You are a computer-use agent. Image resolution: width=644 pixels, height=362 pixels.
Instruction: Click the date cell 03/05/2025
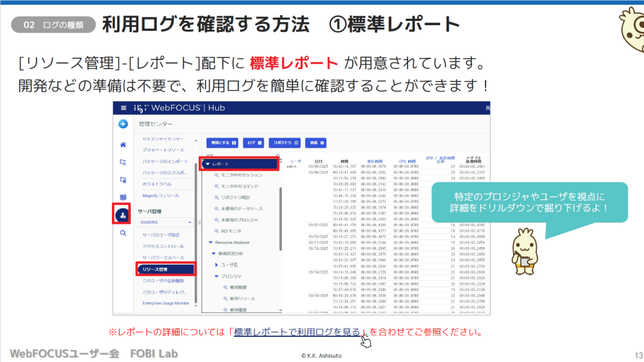318,167
